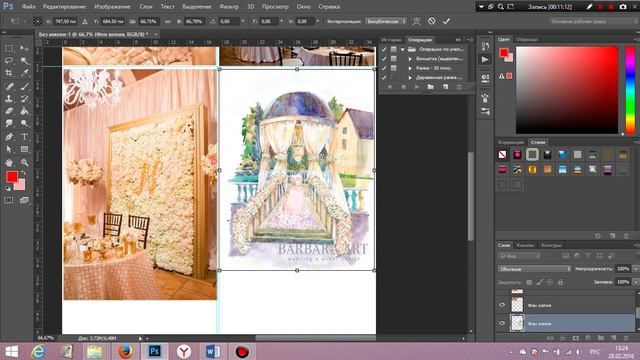Select the Hand tool
This screenshot has height=360, width=640.
(x=9, y=162)
